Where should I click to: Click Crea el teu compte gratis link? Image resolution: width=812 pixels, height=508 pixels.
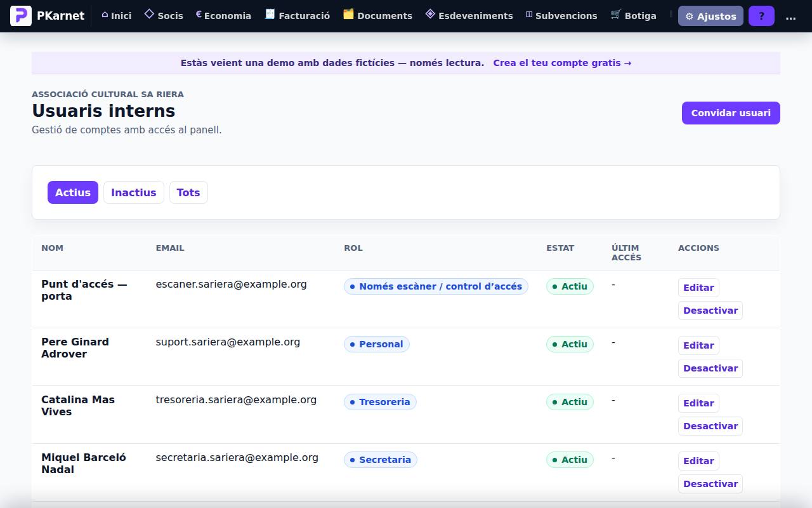point(562,63)
